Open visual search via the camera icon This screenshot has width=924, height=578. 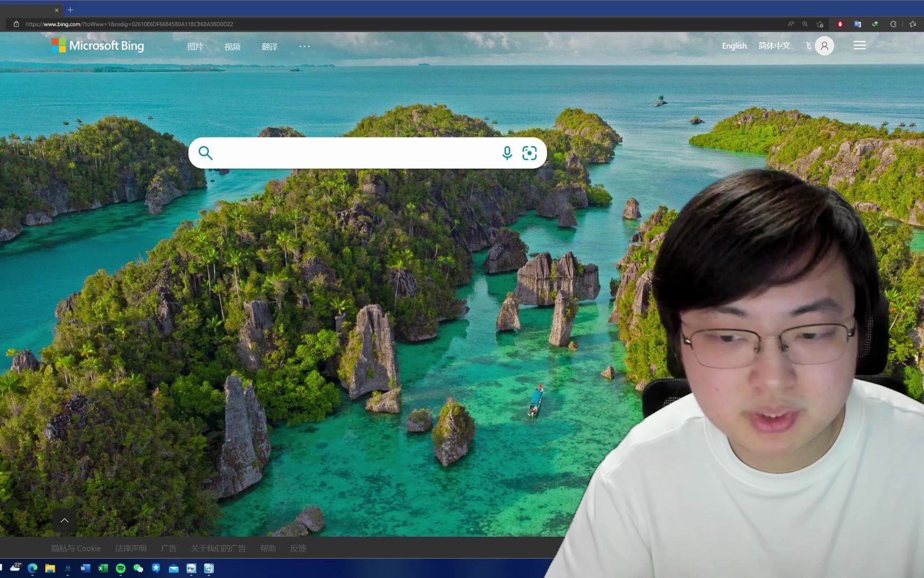(x=530, y=153)
